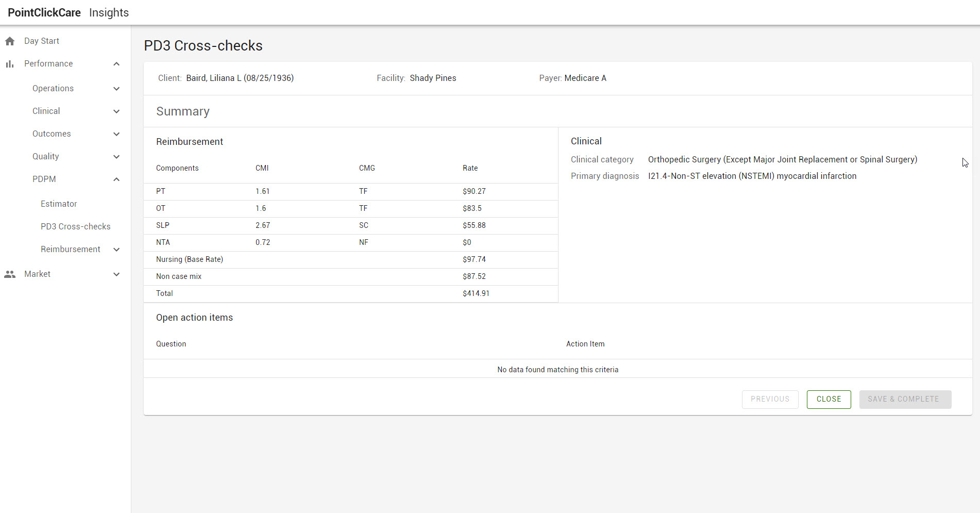Click the PT rate $90.27

pyautogui.click(x=474, y=191)
